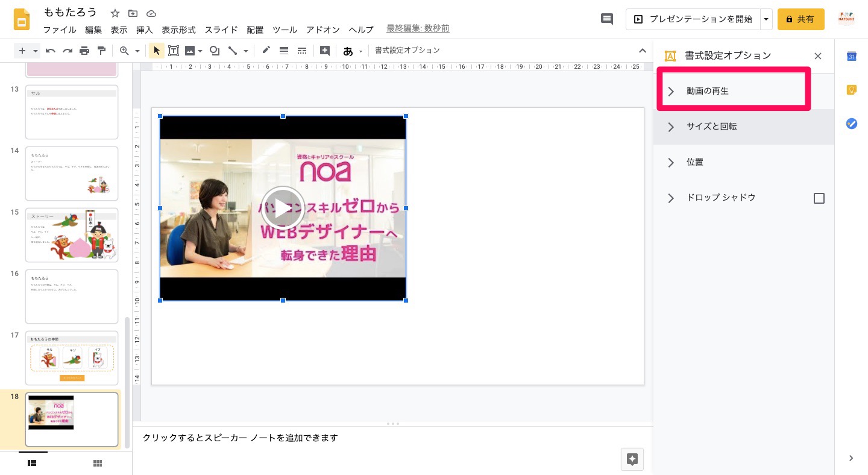Open the アドオン menu

323,30
